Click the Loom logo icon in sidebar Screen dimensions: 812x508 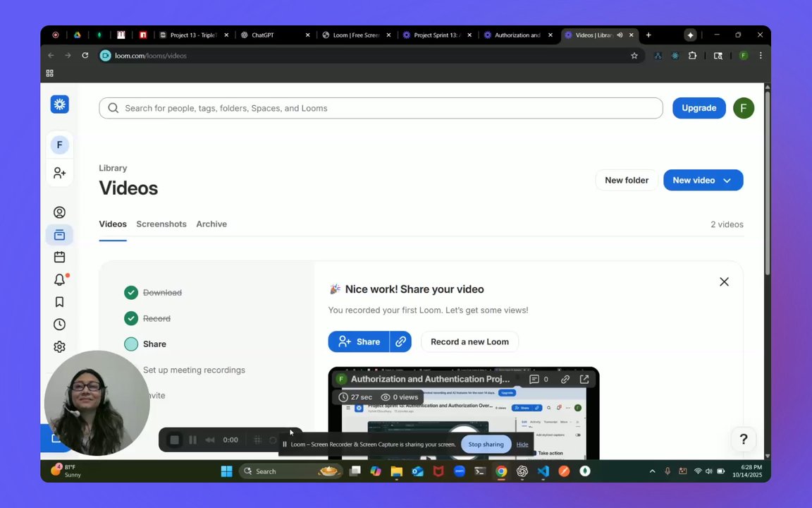pos(59,104)
